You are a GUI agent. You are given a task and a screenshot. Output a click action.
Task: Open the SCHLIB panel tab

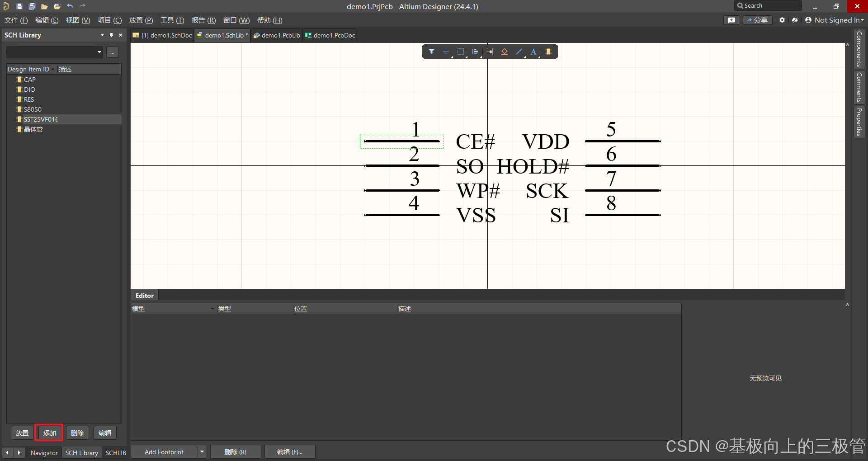pos(116,453)
